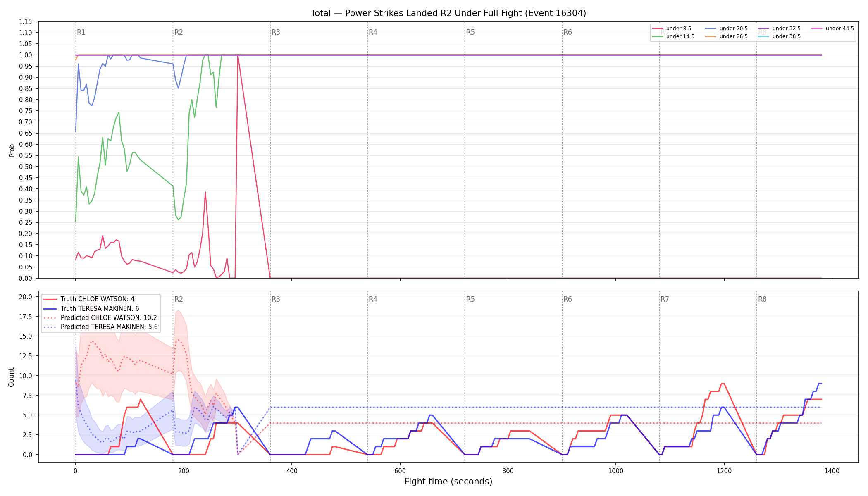Click the solid blue swatch for Truth TERESA MAKINEN
This screenshot has width=868, height=496.
[50, 309]
